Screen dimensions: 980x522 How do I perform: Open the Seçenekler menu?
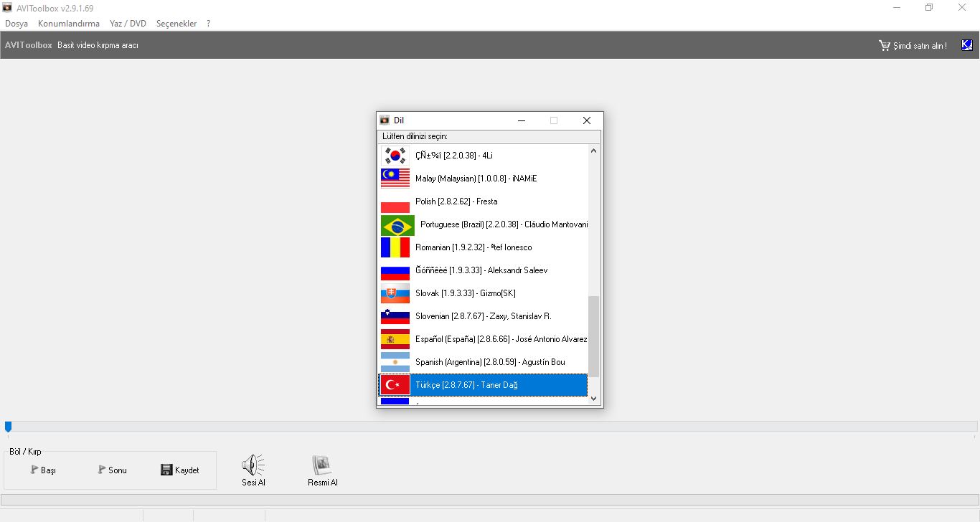click(x=176, y=24)
